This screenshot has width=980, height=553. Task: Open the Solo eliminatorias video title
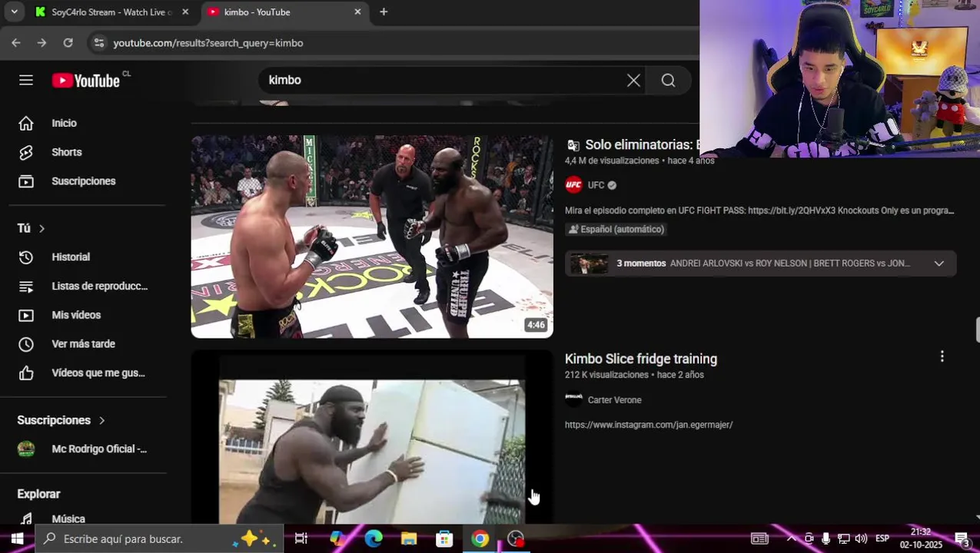(x=643, y=145)
